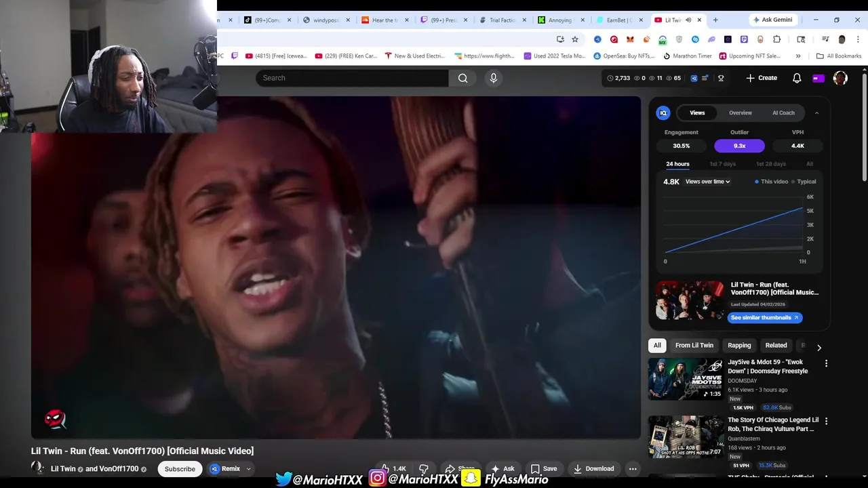Click the red ninja watermark in video
The image size is (868, 488).
click(56, 419)
